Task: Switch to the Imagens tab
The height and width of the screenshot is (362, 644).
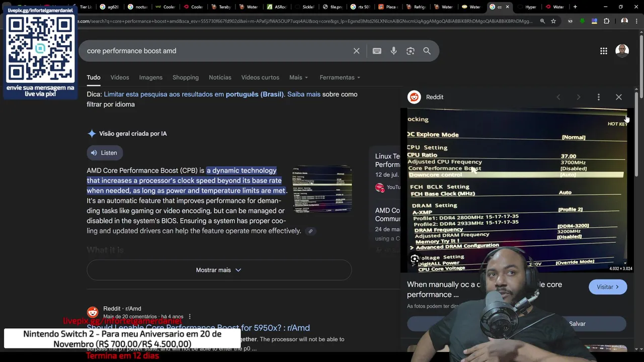Action: tap(151, 77)
